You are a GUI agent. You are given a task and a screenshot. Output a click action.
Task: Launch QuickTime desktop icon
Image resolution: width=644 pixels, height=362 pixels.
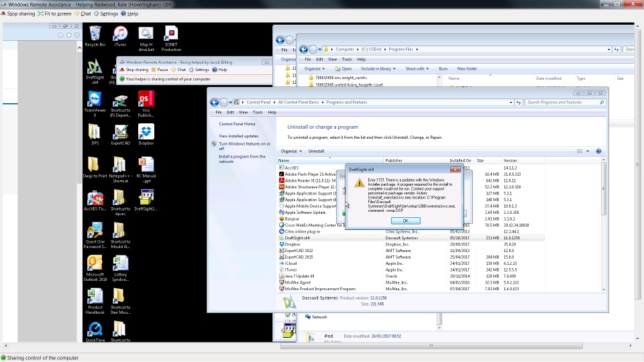[95, 331]
